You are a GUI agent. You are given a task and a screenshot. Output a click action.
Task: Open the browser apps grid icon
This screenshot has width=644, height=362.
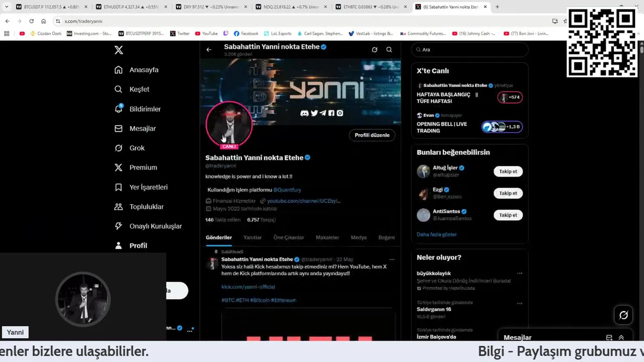pos(7,34)
